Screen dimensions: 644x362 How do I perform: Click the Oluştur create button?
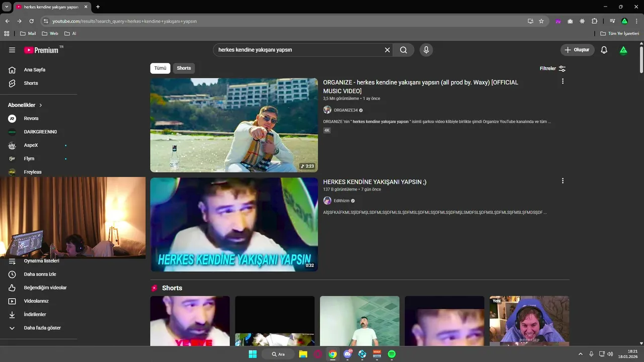[578, 50]
